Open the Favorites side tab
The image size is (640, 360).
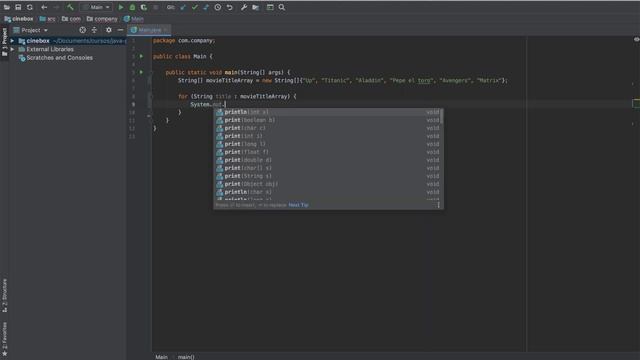click(4, 338)
